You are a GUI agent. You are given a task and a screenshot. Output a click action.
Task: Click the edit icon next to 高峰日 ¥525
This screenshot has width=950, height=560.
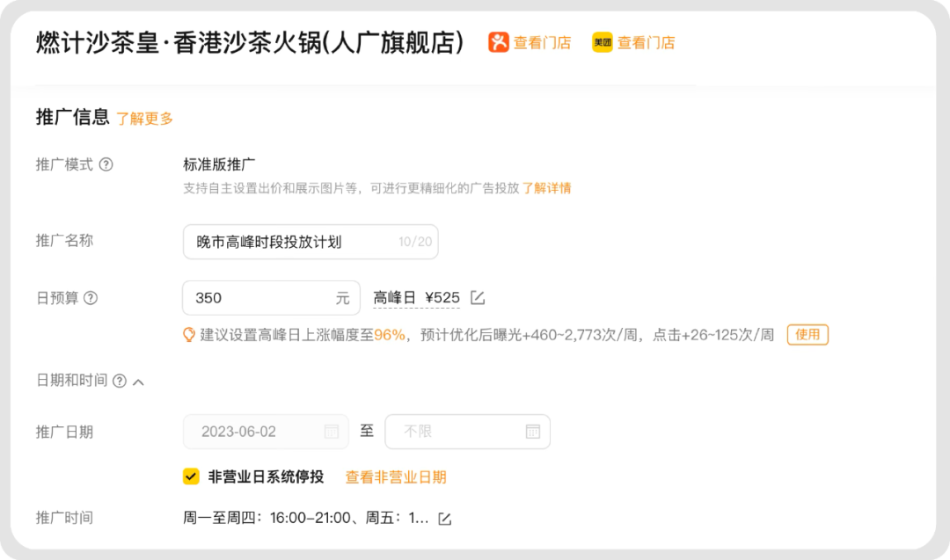click(478, 298)
